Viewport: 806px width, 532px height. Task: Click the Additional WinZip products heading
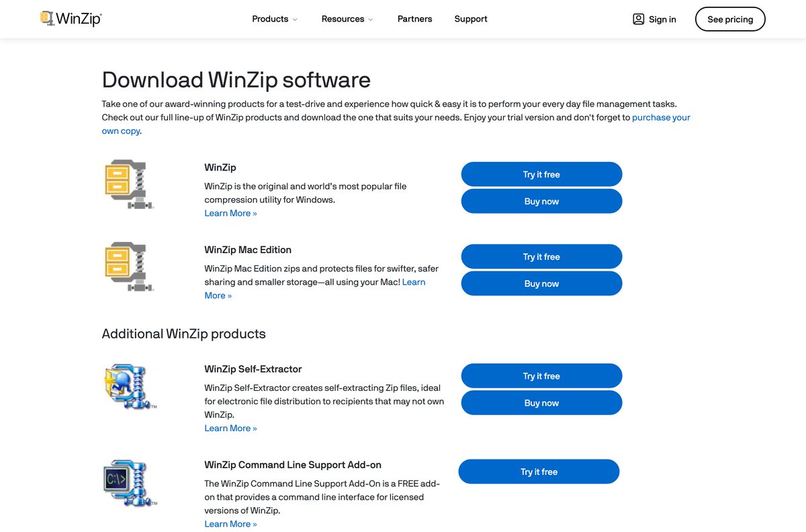(184, 334)
